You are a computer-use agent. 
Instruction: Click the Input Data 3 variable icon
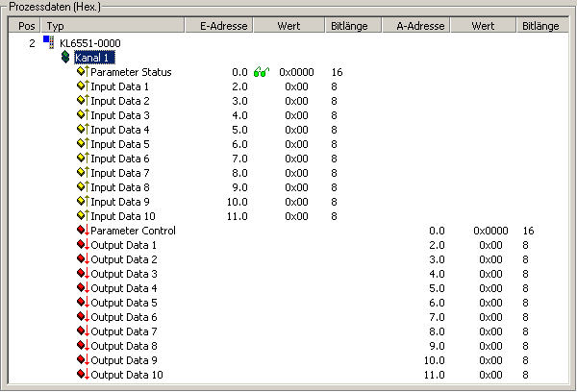(83, 114)
